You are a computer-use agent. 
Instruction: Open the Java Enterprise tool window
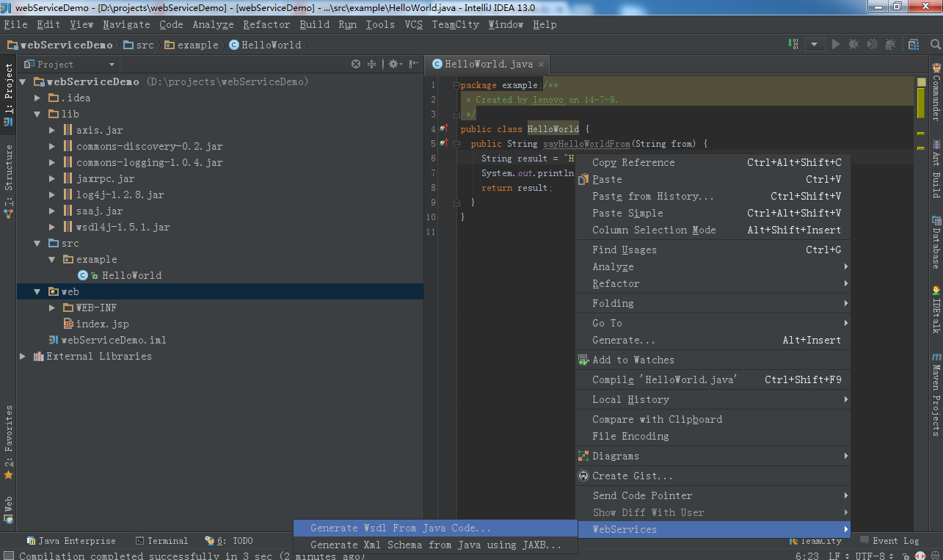(x=71, y=541)
